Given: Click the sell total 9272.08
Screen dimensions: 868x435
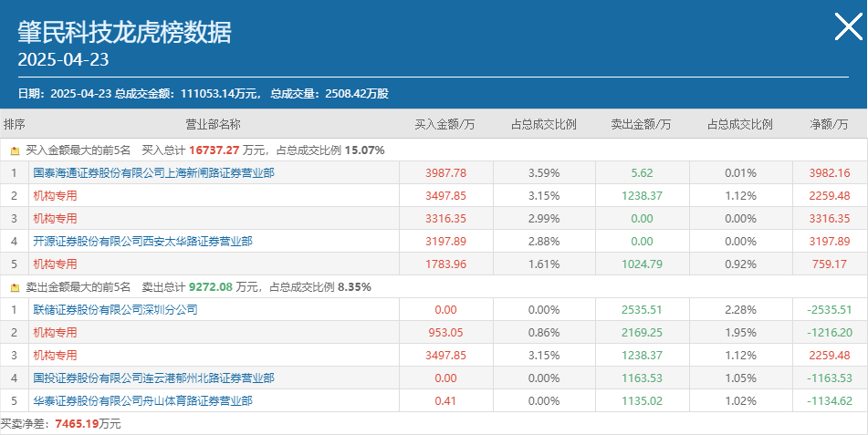Looking at the screenshot, I should pyautogui.click(x=210, y=287).
